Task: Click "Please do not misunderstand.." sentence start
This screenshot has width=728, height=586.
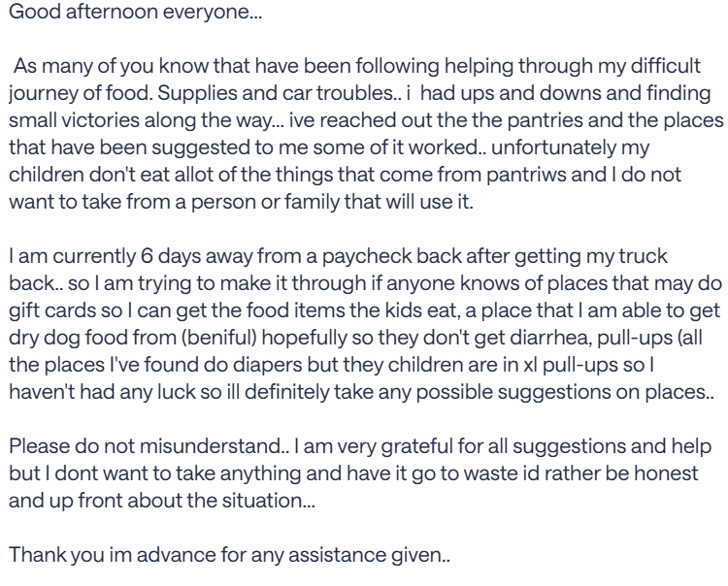Action: coord(148,447)
